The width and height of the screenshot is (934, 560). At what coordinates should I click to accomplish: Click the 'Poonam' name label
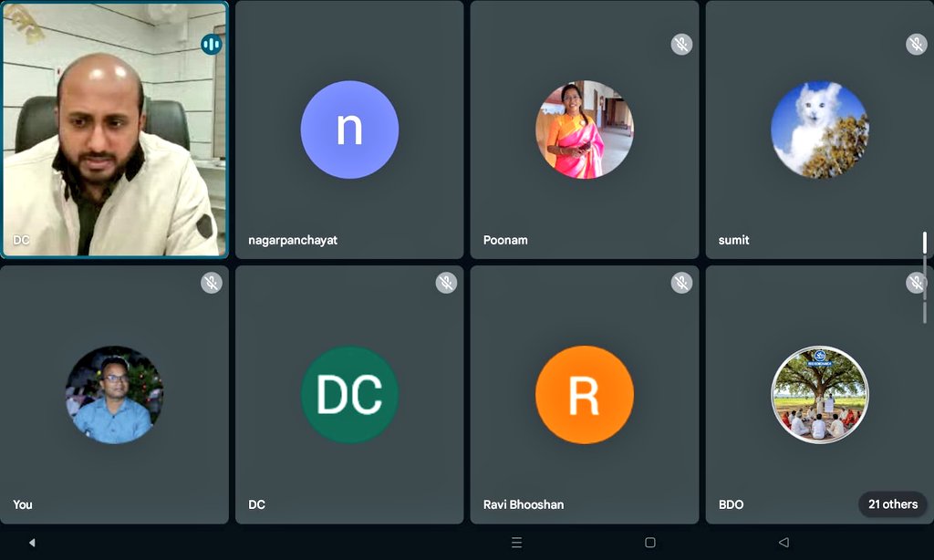click(505, 240)
